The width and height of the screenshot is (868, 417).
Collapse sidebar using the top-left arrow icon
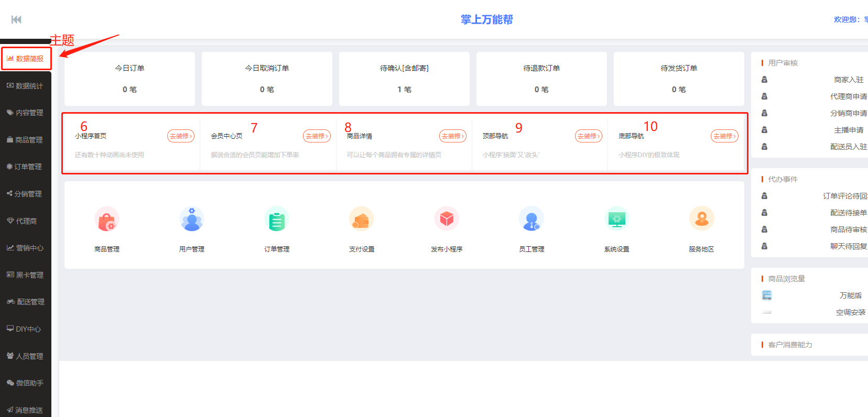(16, 19)
